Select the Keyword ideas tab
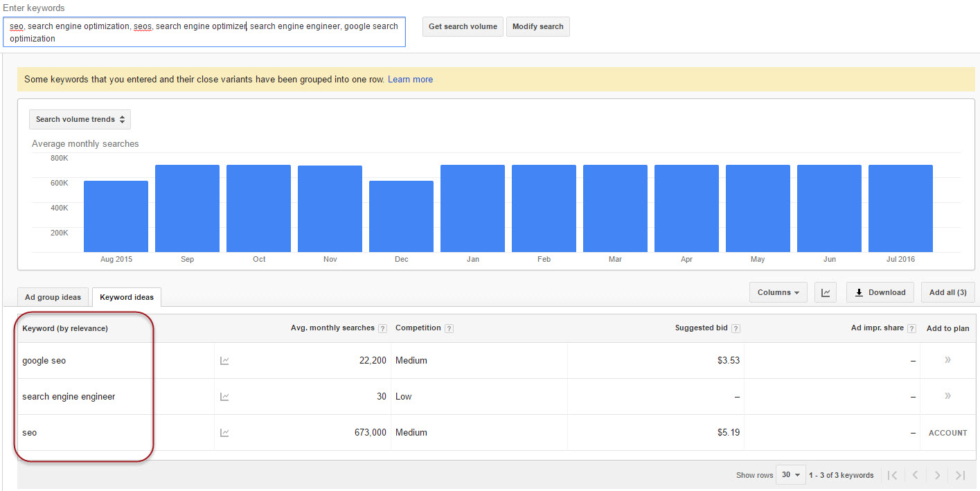Image resolution: width=980 pixels, height=491 pixels. 127,298
